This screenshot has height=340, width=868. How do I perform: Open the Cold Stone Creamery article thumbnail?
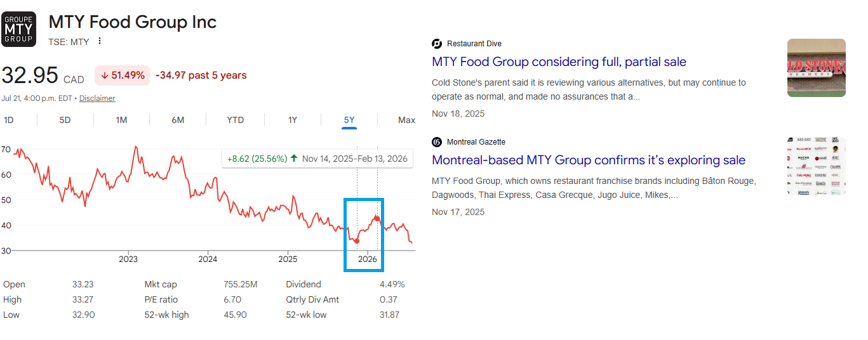click(817, 68)
